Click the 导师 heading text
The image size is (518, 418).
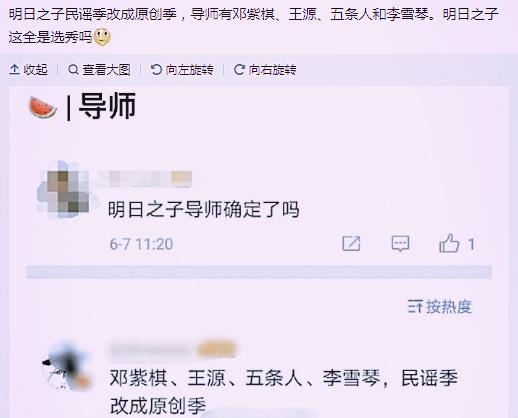click(x=107, y=106)
